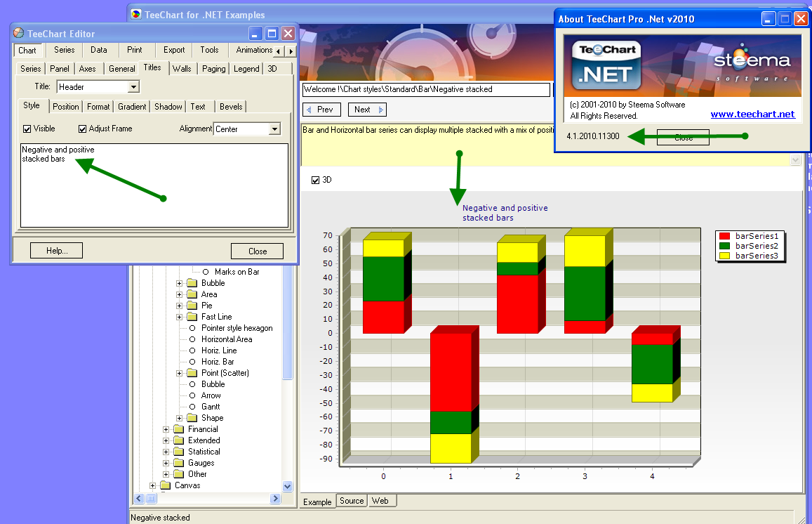Viewport: 812px width, 524px height.
Task: Click the bullet icon beside Arrow
Action: coord(192,395)
